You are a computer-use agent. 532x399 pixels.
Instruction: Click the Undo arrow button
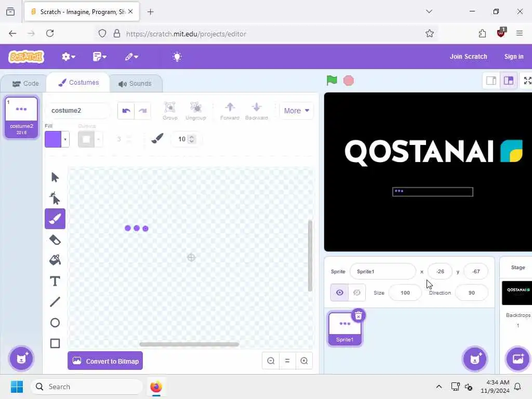126,111
